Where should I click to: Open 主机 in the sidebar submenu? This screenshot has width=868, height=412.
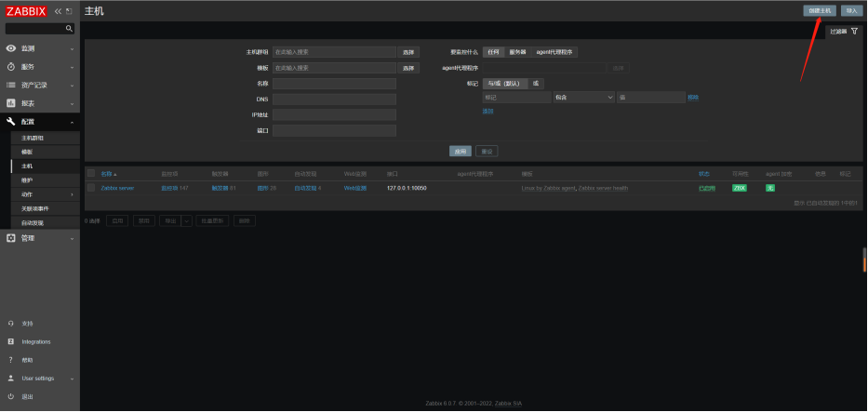[27, 166]
